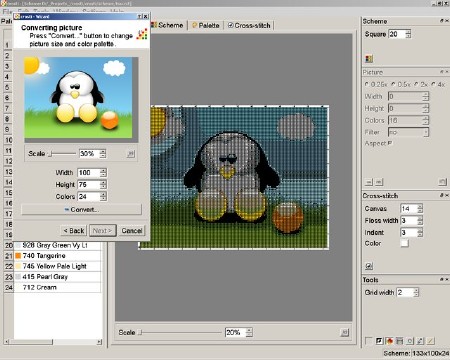Click the apply button at Picture panel bottom-right
This screenshot has width=450, height=360.
(x=442, y=182)
